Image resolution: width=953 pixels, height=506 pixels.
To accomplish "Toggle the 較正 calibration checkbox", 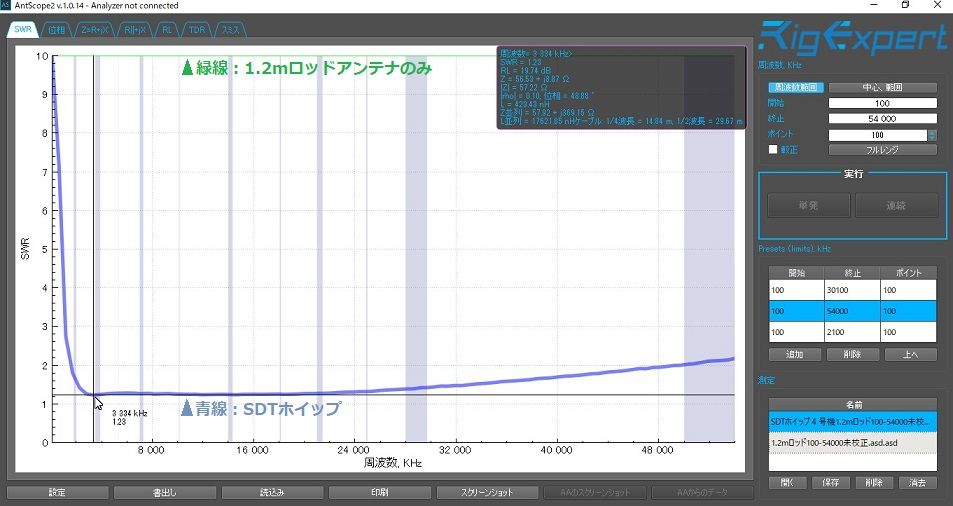I will click(773, 149).
